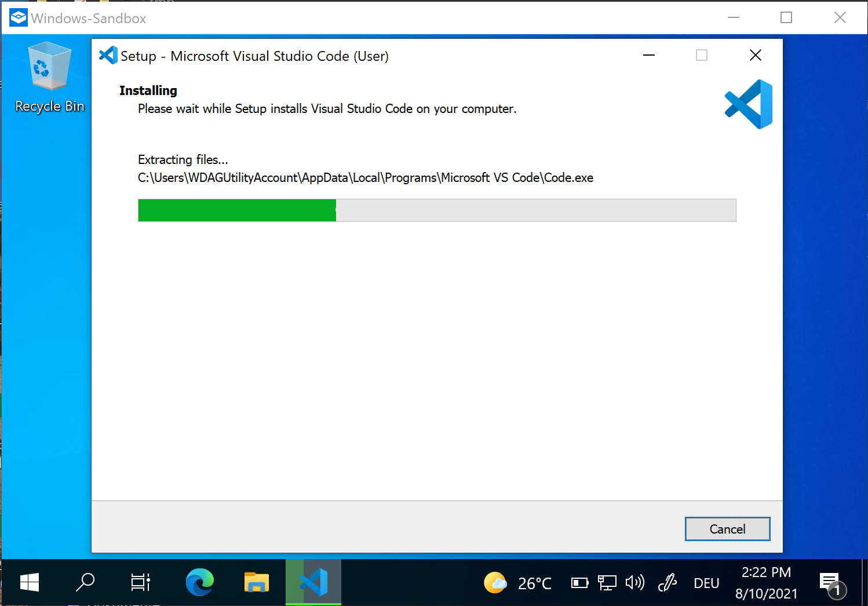Open Task View from the taskbar
This screenshot has width=868, height=606.
[x=141, y=582]
